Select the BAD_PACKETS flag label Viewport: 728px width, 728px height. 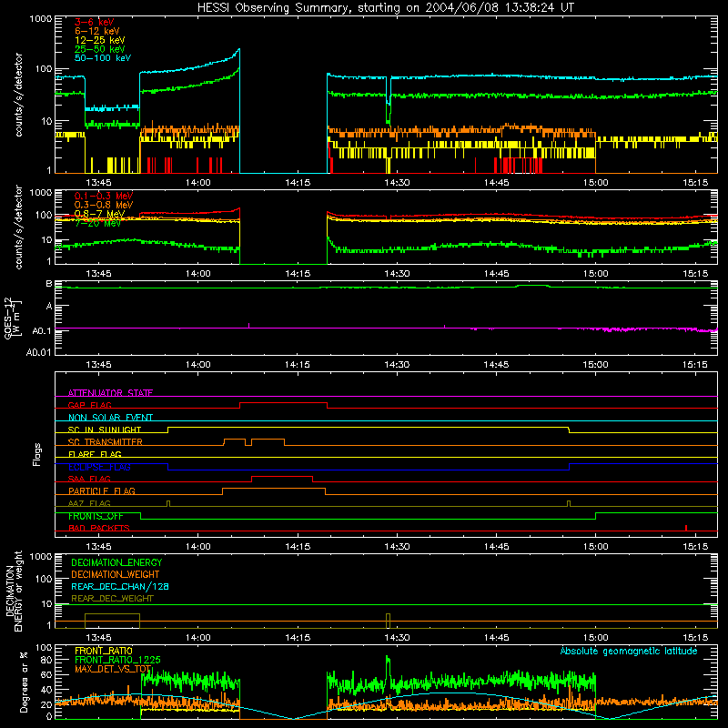point(99,528)
